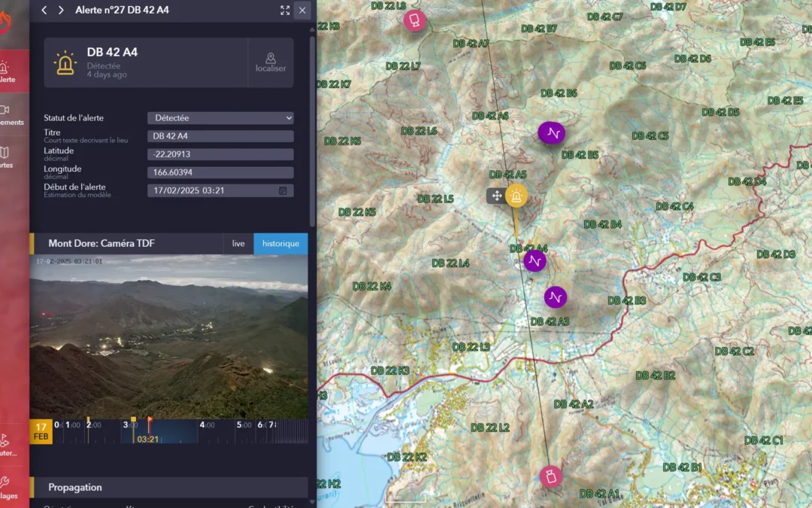Click the localiser pin button

click(x=271, y=62)
